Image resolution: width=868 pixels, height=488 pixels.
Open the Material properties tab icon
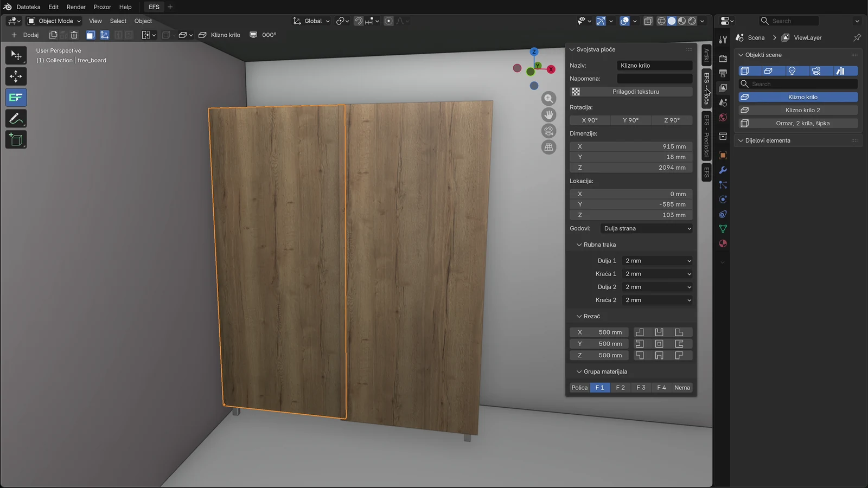pyautogui.click(x=723, y=243)
